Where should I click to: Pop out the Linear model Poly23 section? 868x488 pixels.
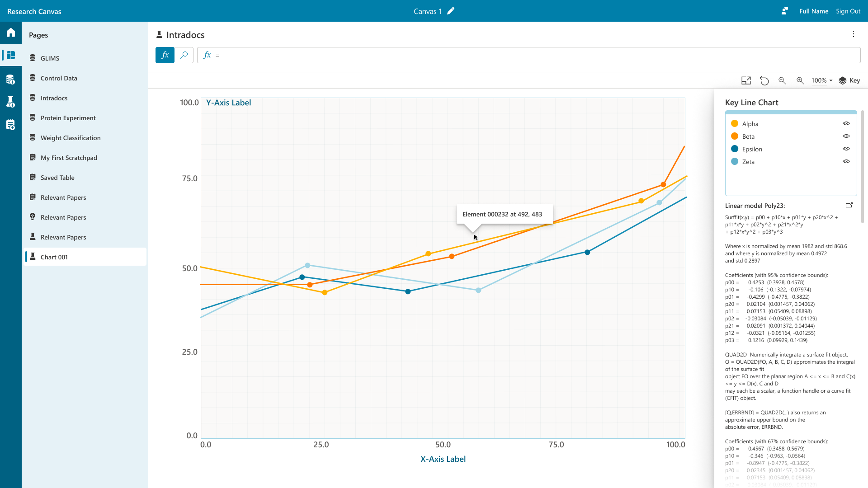tap(849, 205)
